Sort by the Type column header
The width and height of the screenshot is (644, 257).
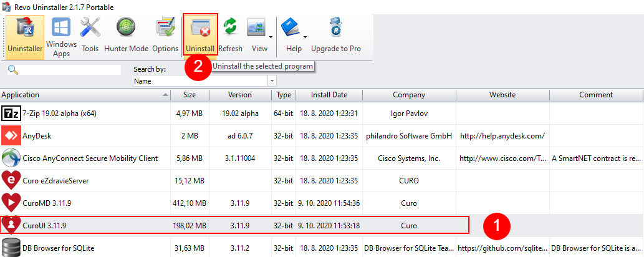[284, 95]
